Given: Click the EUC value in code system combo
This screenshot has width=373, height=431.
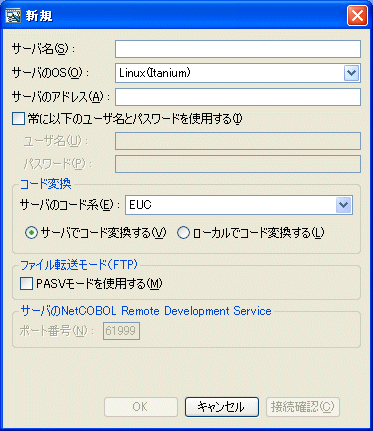Looking at the screenshot, I should 140,205.
